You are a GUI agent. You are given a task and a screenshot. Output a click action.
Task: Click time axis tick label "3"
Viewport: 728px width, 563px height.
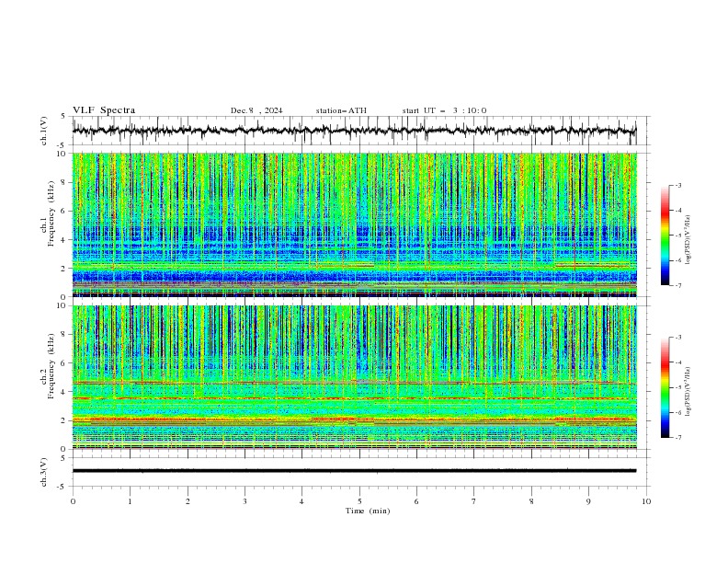(x=245, y=501)
